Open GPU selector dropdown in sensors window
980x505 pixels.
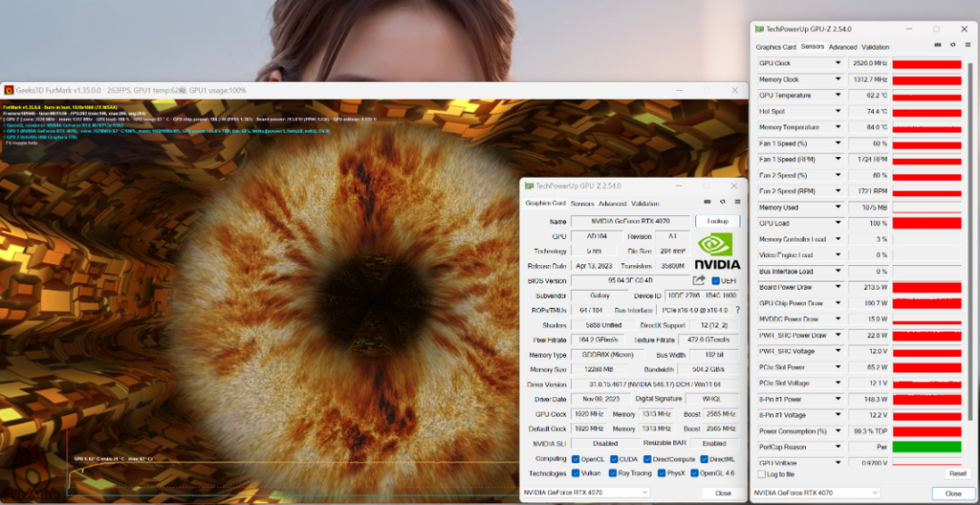pos(816,493)
